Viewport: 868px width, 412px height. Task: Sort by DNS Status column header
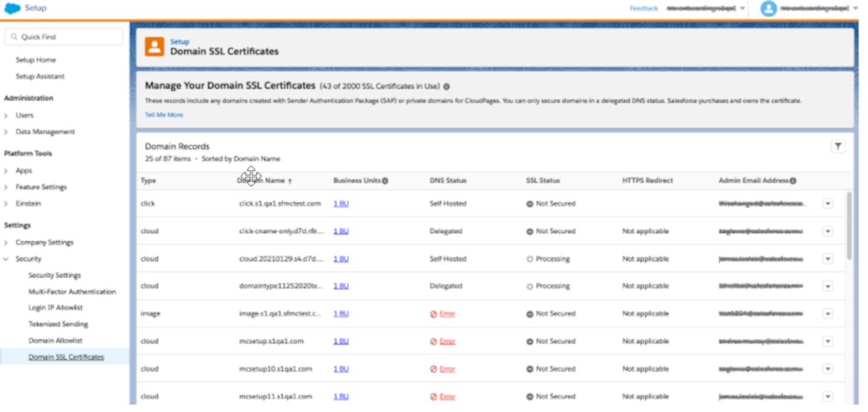coord(448,181)
